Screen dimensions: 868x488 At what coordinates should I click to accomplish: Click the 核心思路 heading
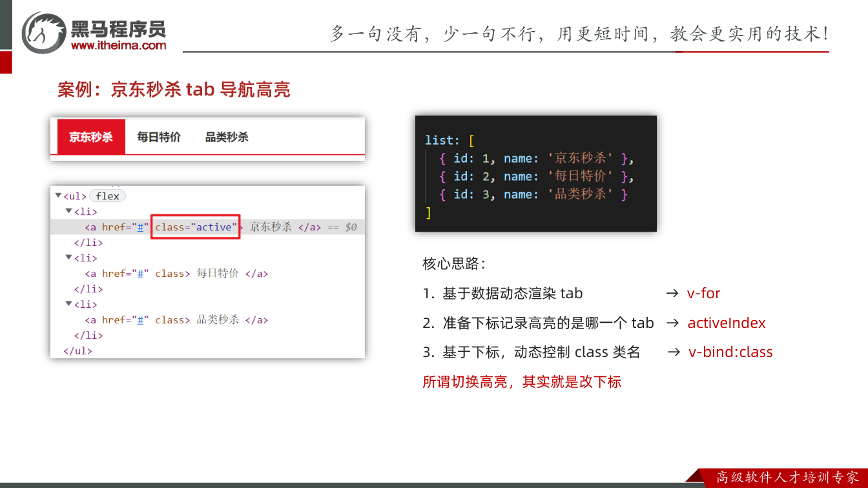[x=453, y=264]
